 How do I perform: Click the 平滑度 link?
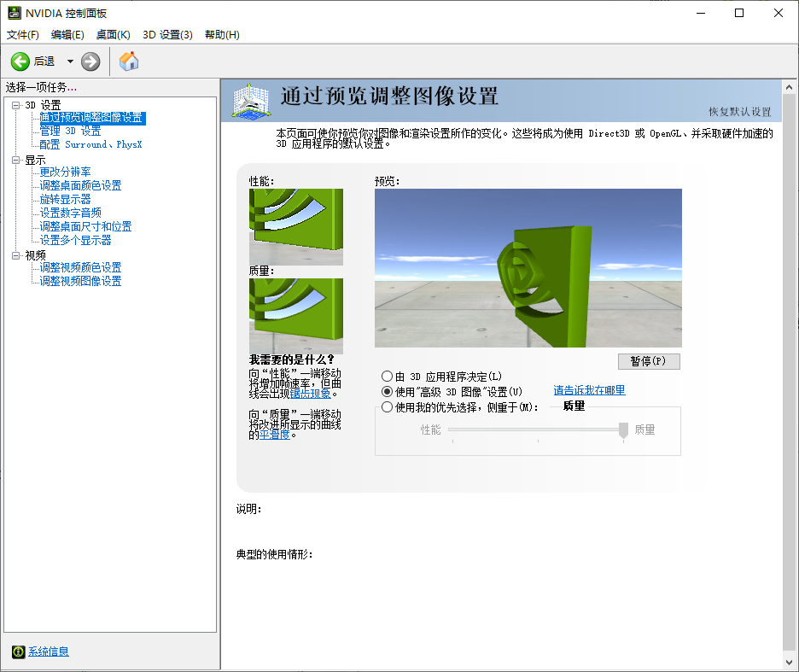click(x=274, y=435)
